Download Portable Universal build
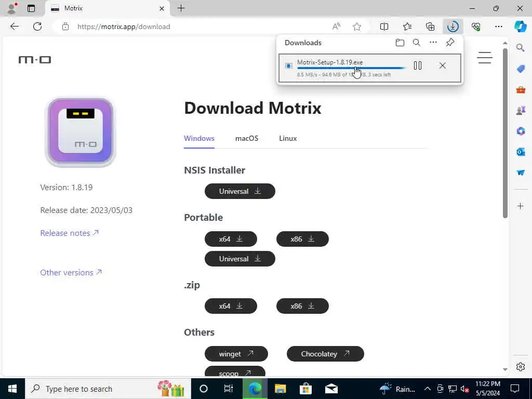The width and height of the screenshot is (532, 399). (x=240, y=259)
